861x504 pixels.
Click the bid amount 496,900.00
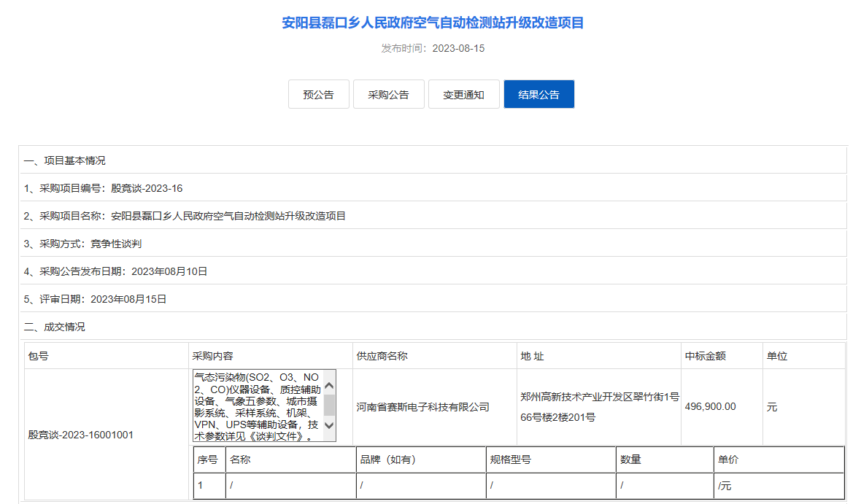tap(711, 407)
